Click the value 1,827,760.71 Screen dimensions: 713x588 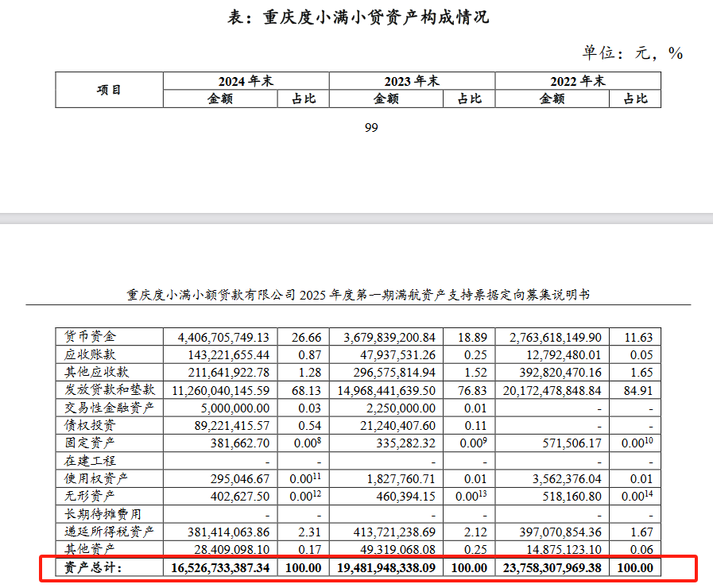tap(401, 479)
